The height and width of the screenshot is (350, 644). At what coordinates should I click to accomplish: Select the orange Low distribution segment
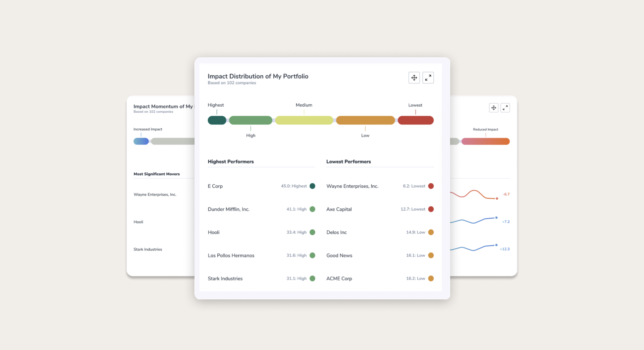(365, 120)
